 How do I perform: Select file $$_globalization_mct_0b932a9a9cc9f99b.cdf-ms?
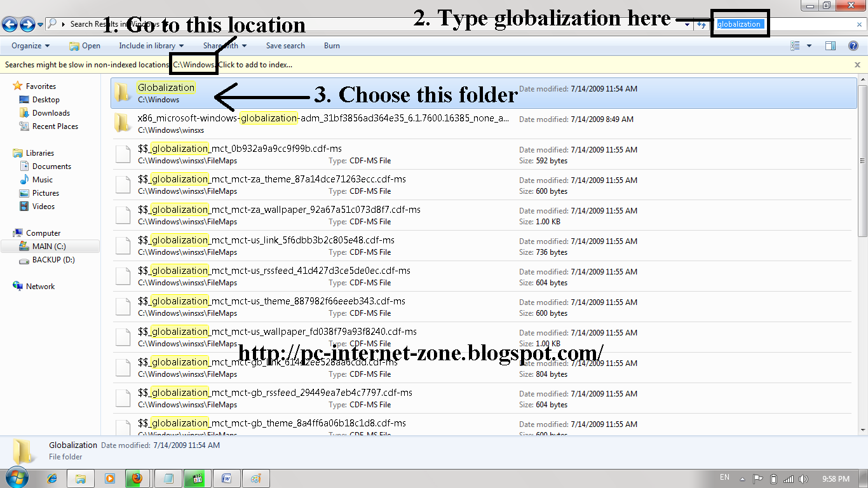pyautogui.click(x=484, y=154)
